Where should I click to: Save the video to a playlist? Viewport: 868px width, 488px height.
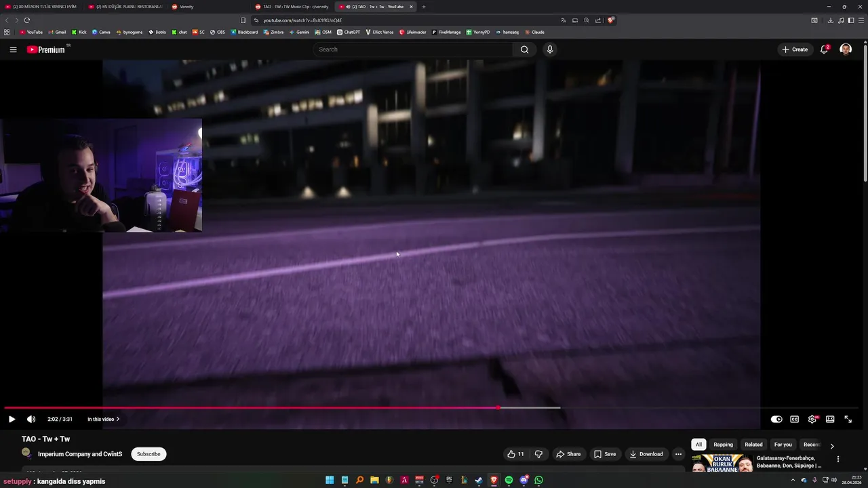[605, 454]
